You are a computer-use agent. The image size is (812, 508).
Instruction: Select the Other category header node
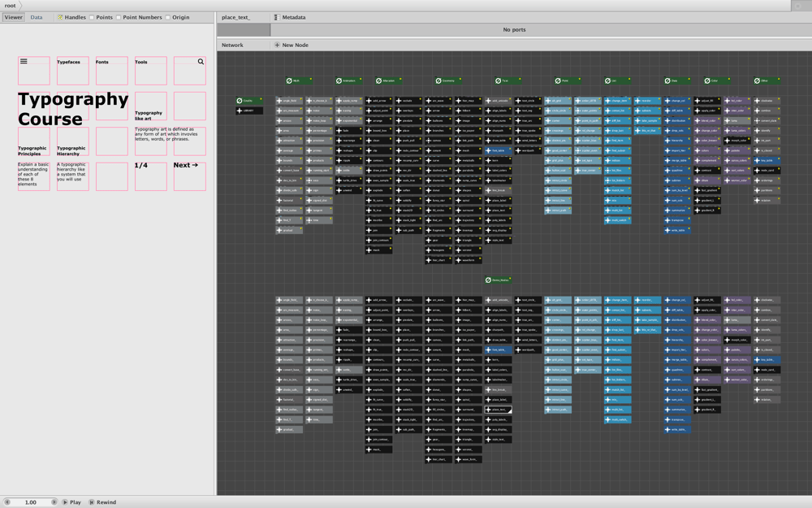coord(767,80)
